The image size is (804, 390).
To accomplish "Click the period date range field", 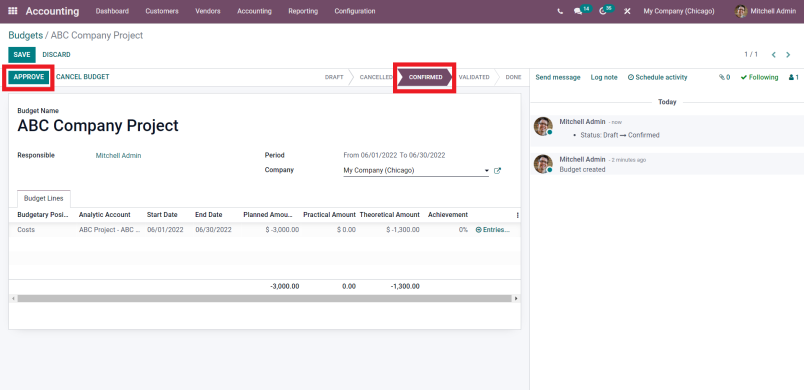I will coord(394,156).
